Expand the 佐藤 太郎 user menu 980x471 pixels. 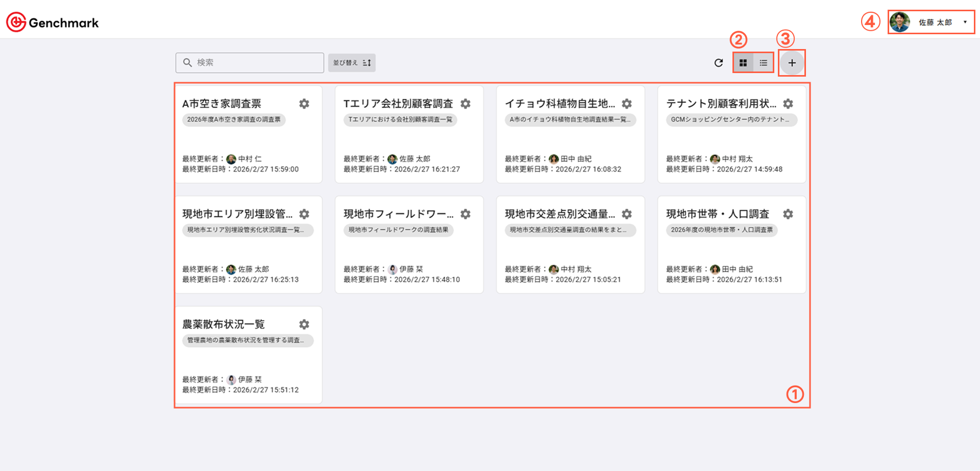[965, 22]
